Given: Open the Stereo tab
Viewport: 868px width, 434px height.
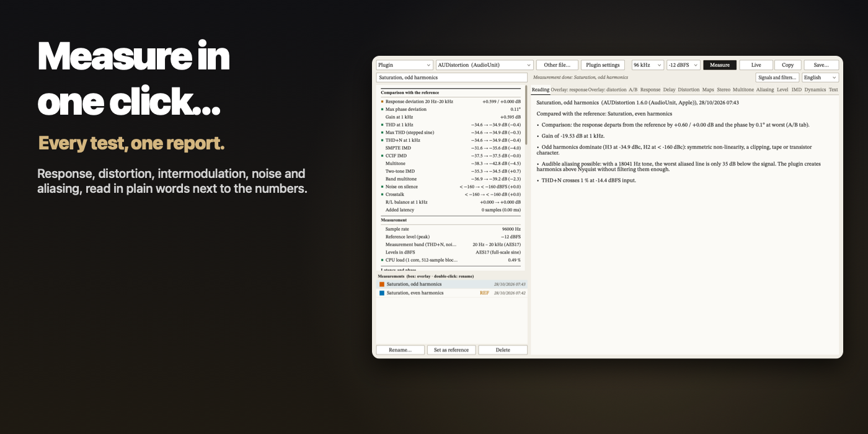Looking at the screenshot, I should click(x=724, y=90).
